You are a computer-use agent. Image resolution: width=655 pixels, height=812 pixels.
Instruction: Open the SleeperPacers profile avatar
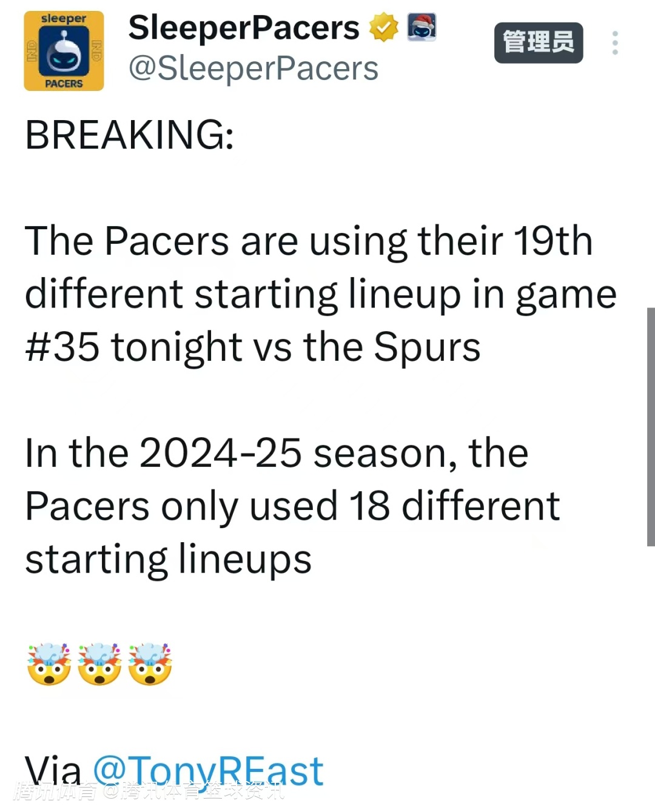click(64, 51)
